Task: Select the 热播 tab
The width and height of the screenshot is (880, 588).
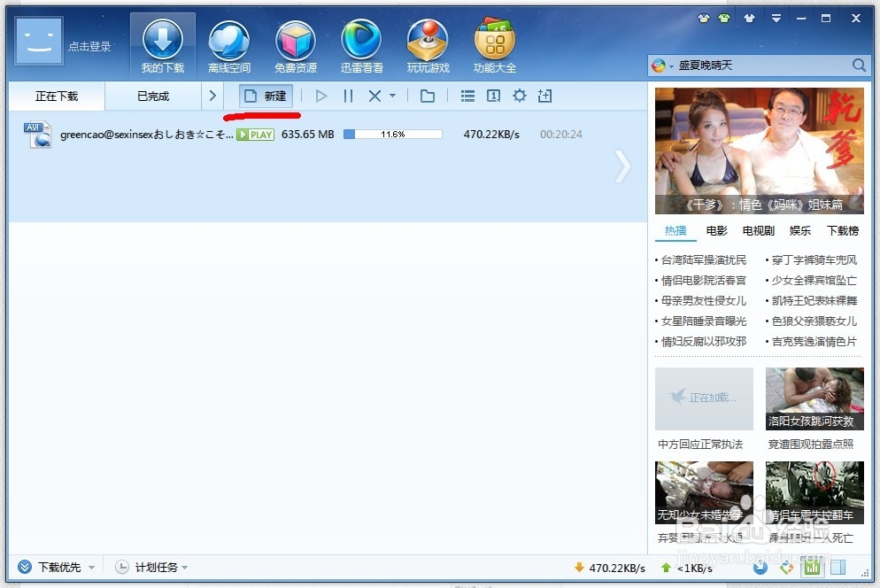Action: pyautogui.click(x=675, y=231)
